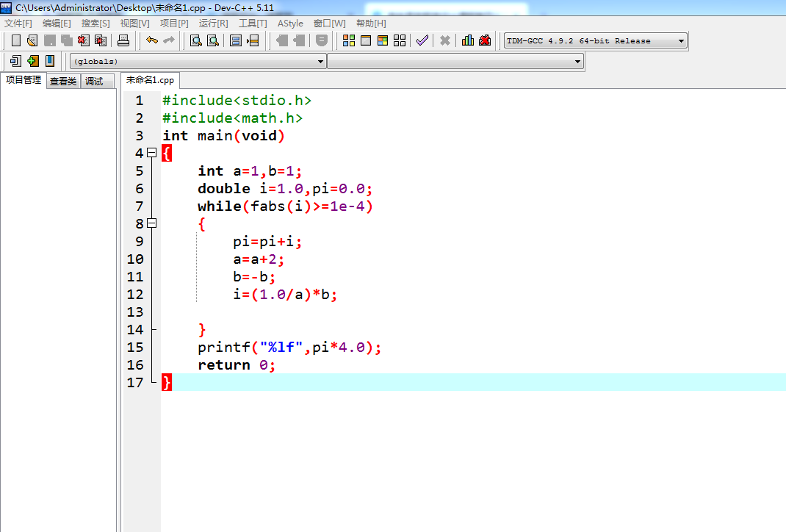Viewport: 786px width, 532px height.
Task: Open the 视图[V] menu
Action: 135,24
